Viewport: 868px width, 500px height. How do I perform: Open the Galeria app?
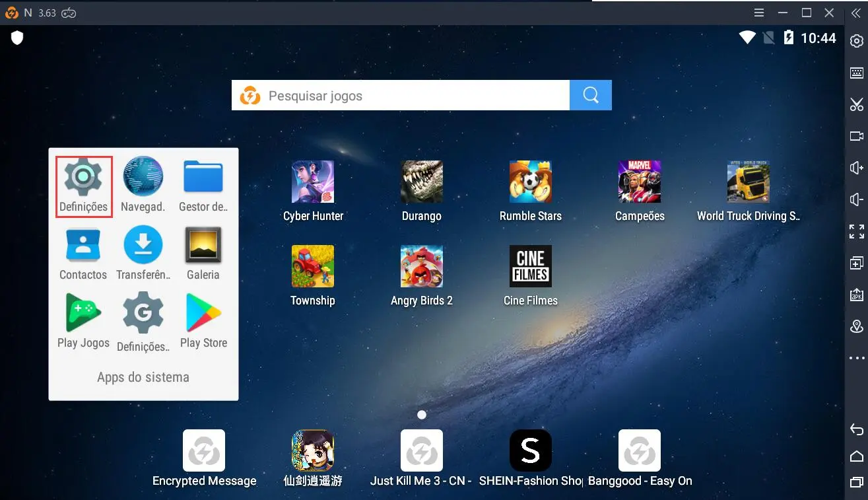click(x=203, y=254)
